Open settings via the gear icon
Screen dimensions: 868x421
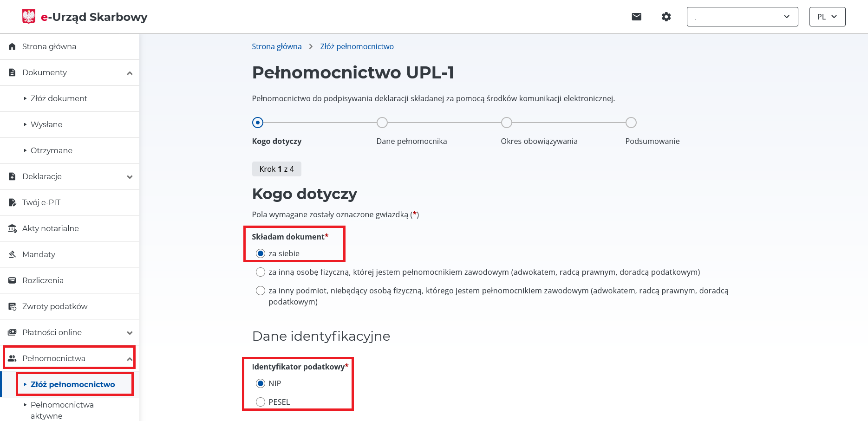tap(666, 17)
